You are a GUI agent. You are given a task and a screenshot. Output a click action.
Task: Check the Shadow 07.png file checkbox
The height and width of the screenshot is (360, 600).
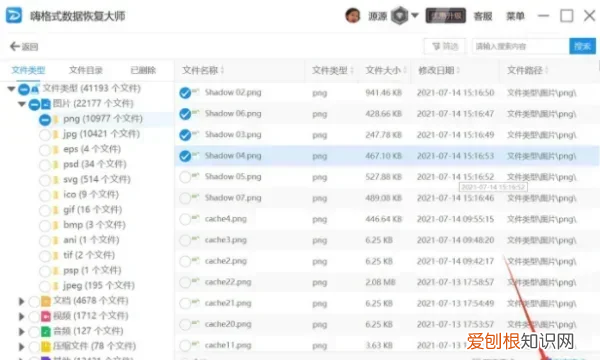pyautogui.click(x=185, y=198)
